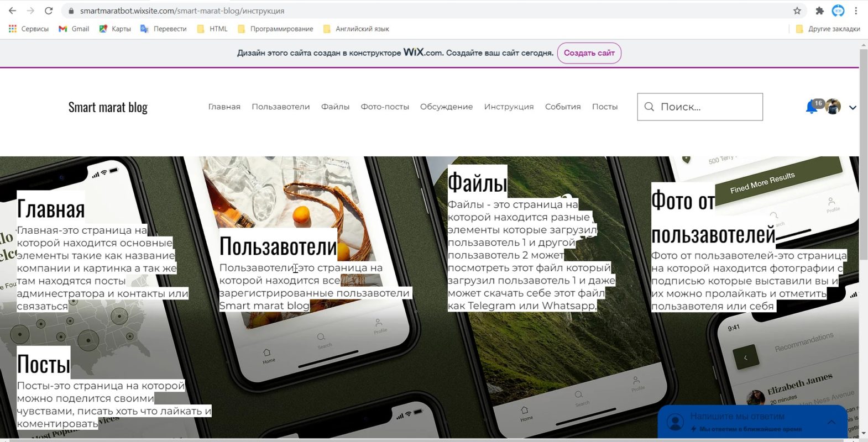Open the Chrome profile avatar icon
The image size is (868, 442).
838,10
